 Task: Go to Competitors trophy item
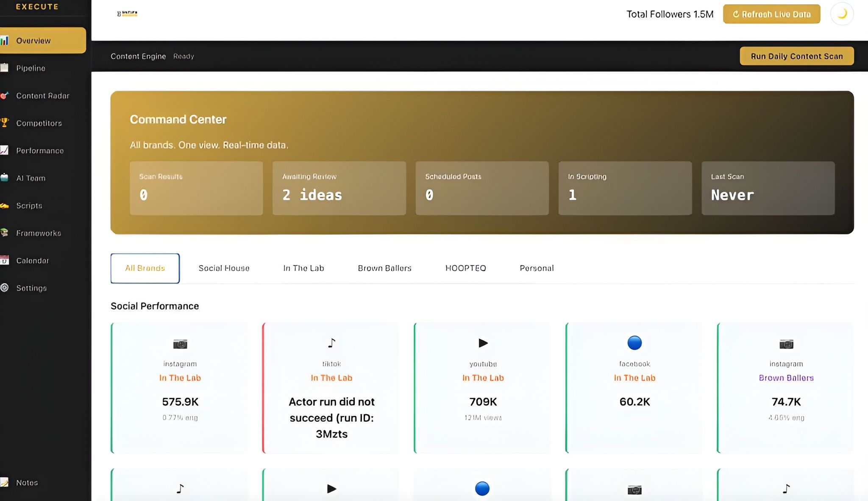pos(39,123)
